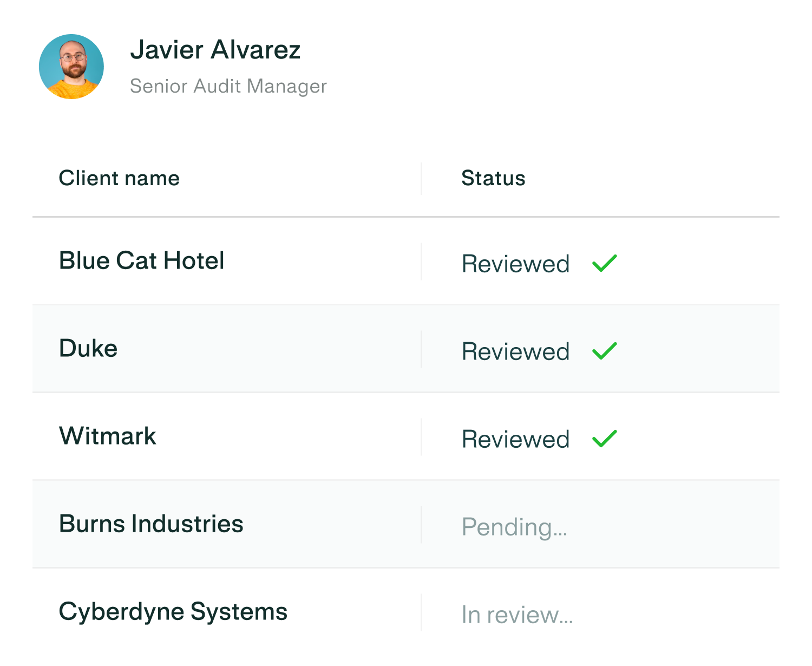Click Reviewed status in the Witmark row

coord(515,439)
